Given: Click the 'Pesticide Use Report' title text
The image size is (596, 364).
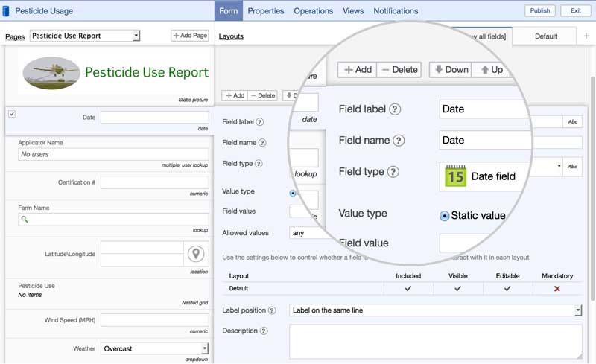Looking at the screenshot, I should coord(146,72).
